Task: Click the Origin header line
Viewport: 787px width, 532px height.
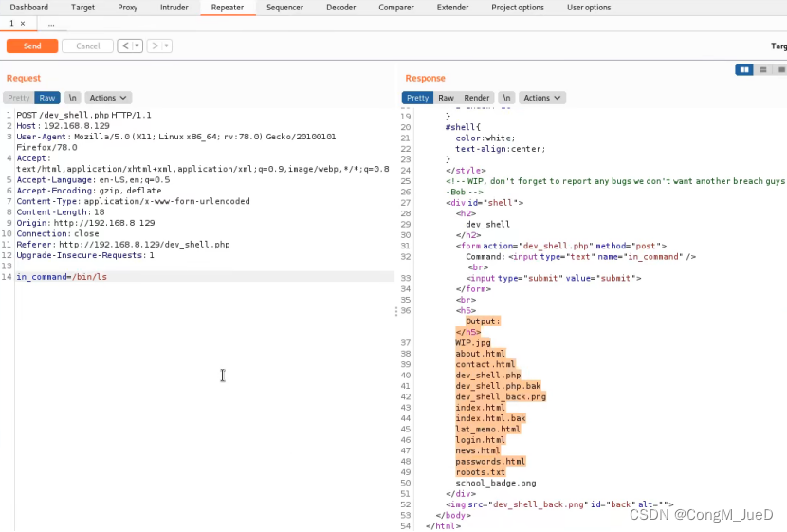Action: coord(85,223)
